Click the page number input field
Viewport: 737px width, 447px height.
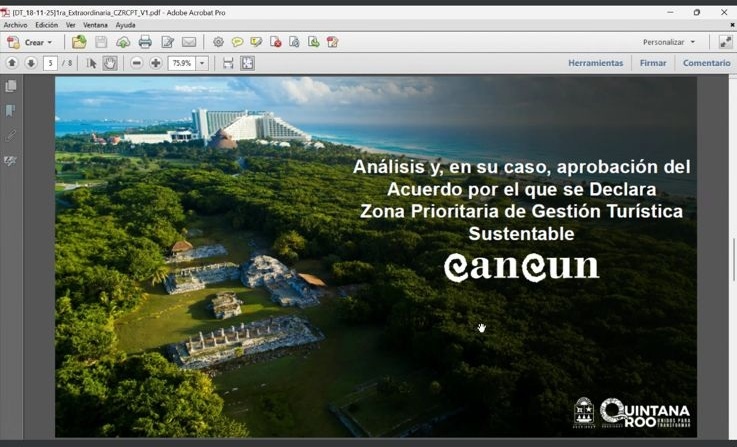click(x=50, y=63)
